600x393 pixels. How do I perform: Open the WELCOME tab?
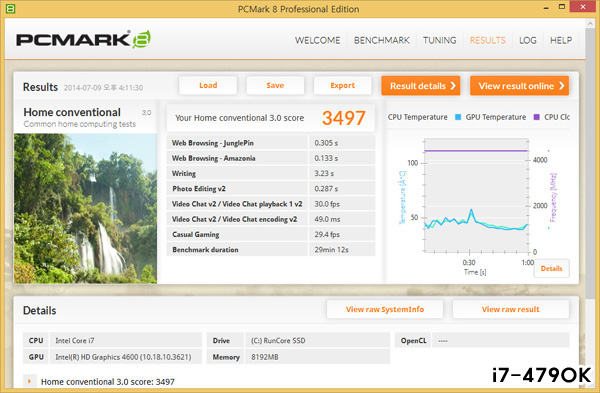click(x=317, y=40)
